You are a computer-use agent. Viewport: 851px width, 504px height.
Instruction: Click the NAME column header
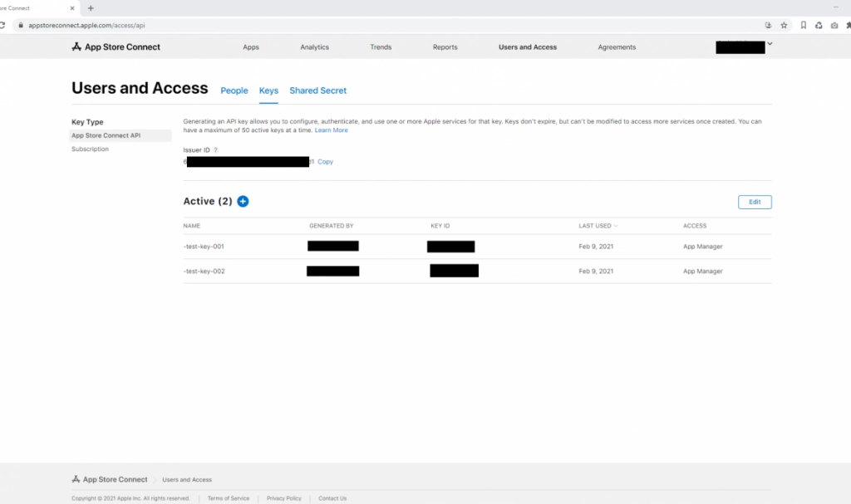(192, 226)
